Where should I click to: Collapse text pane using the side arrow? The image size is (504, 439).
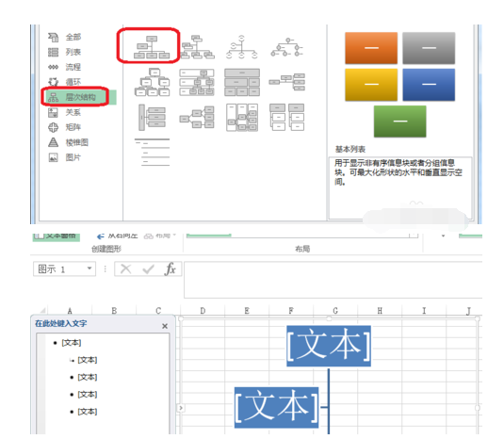click(181, 408)
